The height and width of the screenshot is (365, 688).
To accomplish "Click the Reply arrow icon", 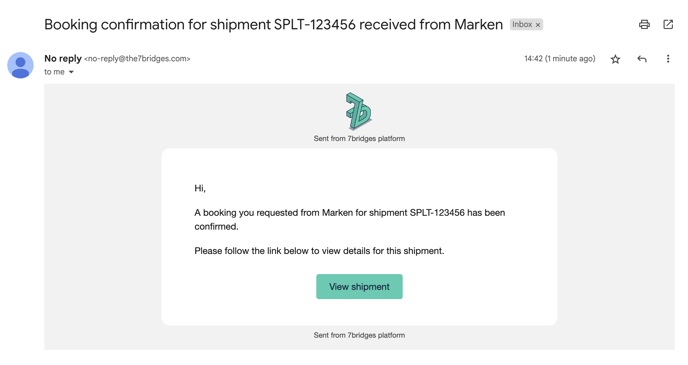I will (642, 59).
